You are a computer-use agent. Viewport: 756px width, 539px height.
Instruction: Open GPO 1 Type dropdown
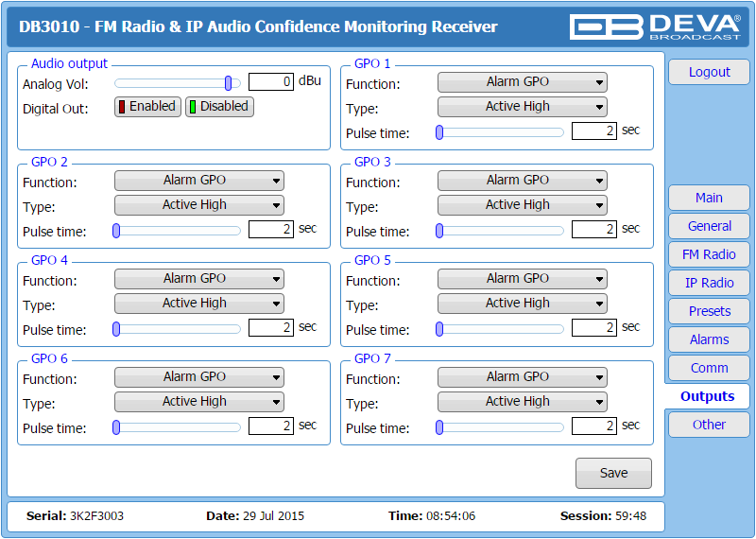[x=523, y=107]
